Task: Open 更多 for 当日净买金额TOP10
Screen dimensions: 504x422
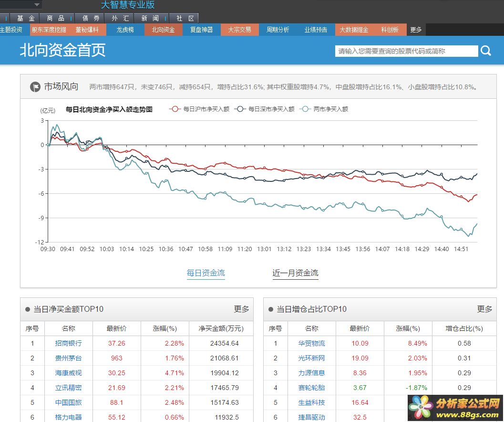Action: pyautogui.click(x=241, y=309)
